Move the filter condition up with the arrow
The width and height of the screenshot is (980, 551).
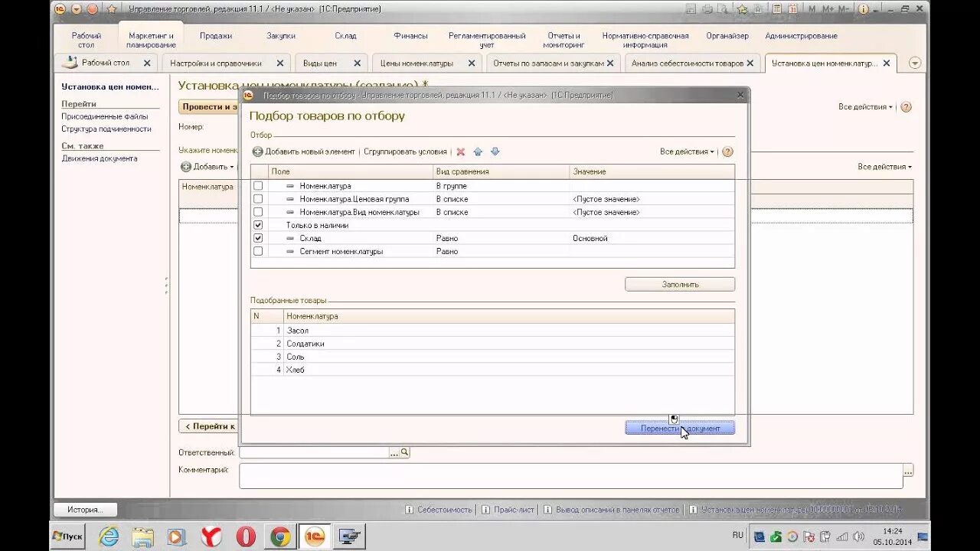coord(478,152)
